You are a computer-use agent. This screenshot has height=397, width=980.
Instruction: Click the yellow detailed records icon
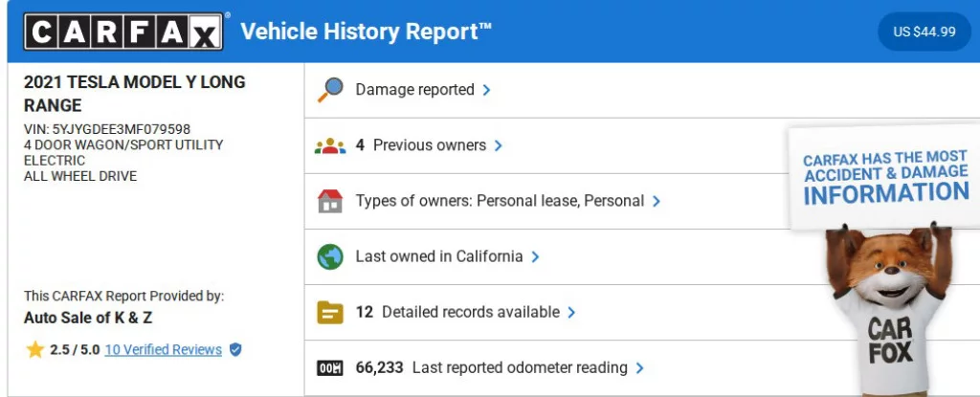click(x=329, y=313)
